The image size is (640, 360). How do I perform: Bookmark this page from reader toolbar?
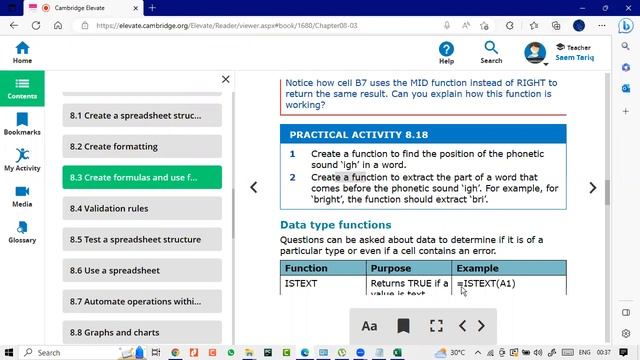(x=403, y=326)
